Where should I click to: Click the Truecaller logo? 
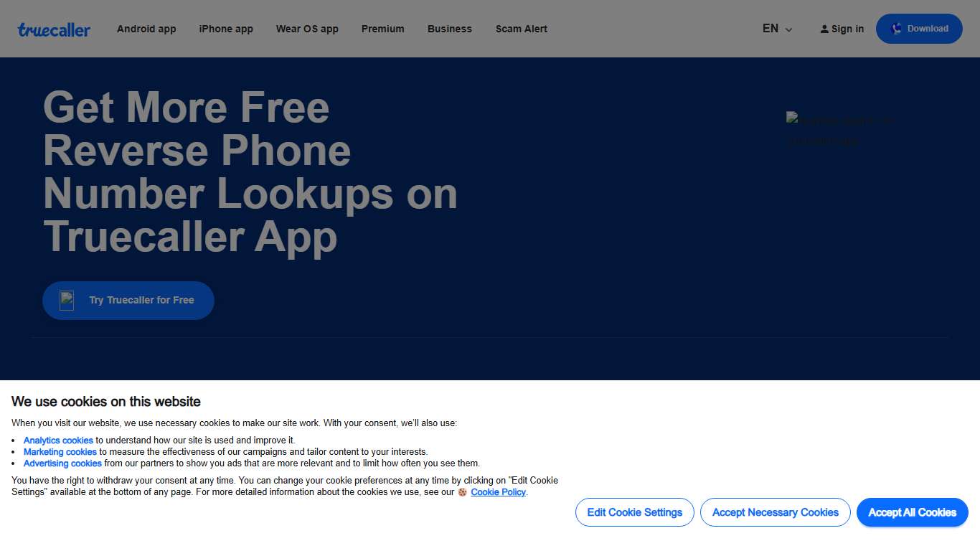54,29
